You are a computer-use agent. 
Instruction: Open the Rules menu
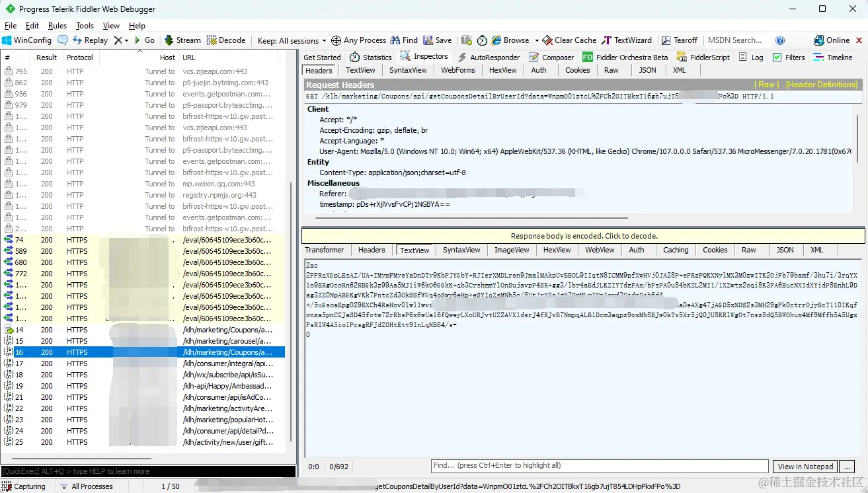(58, 26)
